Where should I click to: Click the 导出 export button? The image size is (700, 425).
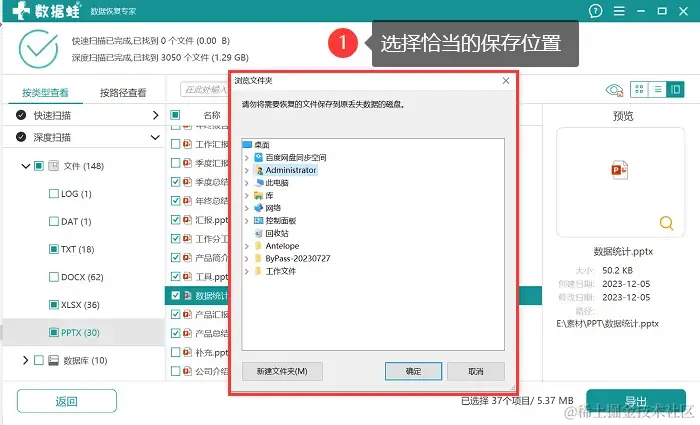(x=636, y=401)
